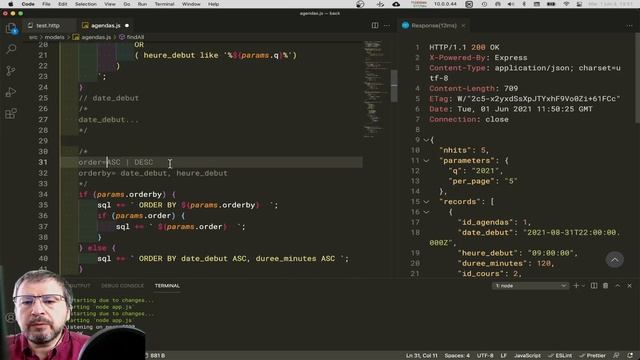The height and width of the screenshot is (360, 640).
Task: Change indentation via Spaces: 4
Action: [x=457, y=356]
